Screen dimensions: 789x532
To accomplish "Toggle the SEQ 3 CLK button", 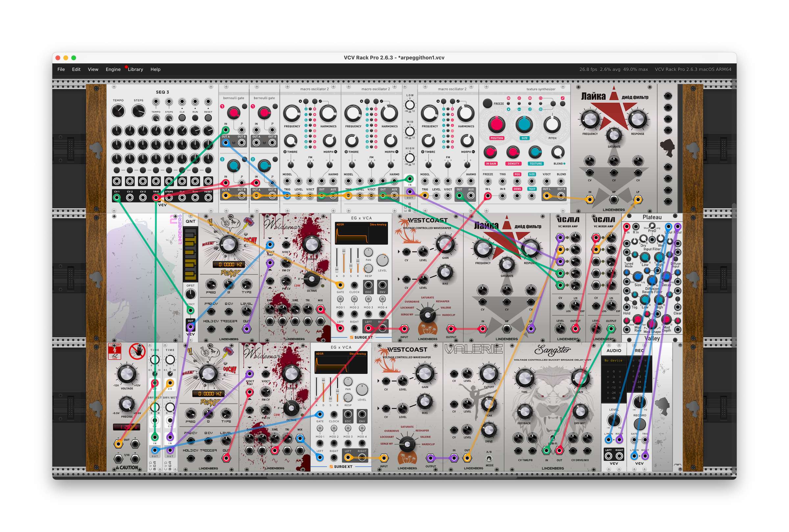I will (182, 118).
